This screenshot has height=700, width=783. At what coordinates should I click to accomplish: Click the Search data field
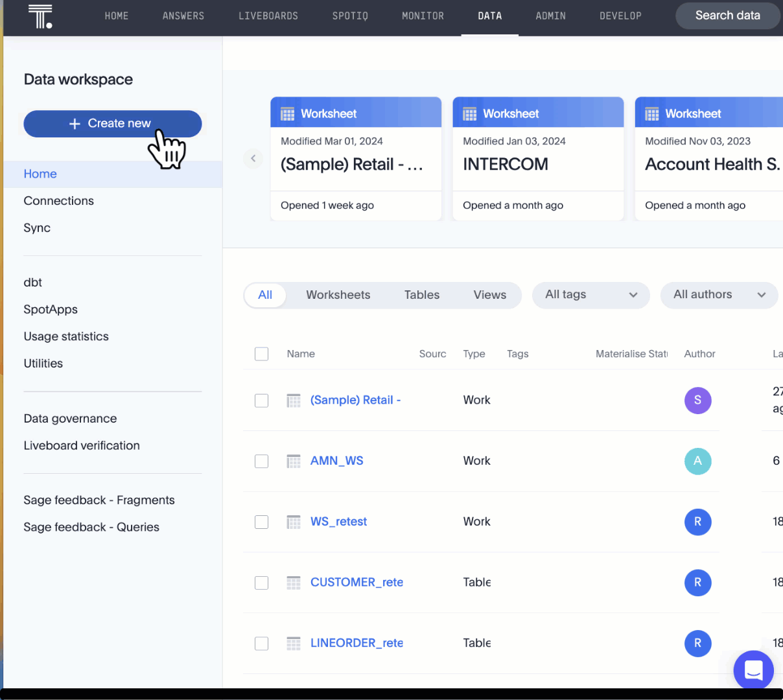tap(727, 16)
